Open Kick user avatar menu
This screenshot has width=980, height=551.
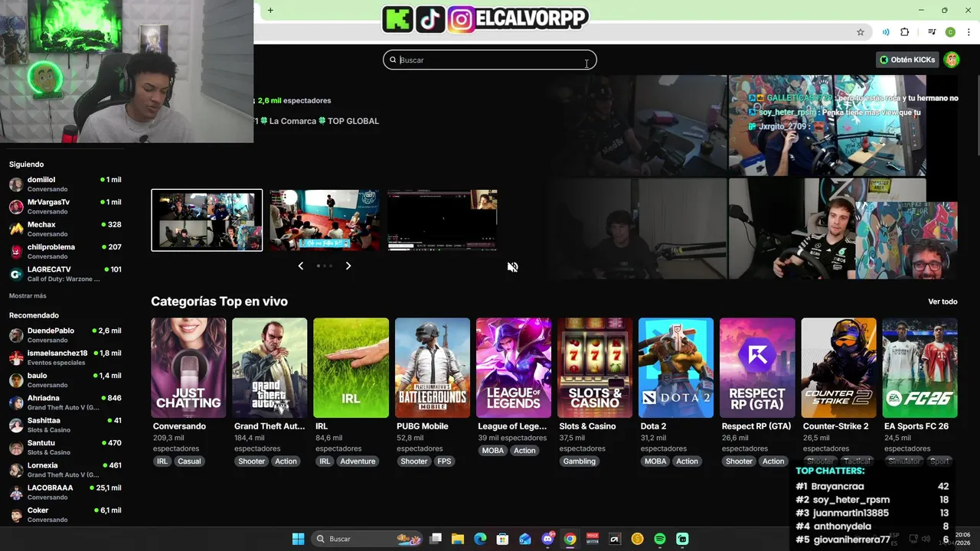[952, 60]
